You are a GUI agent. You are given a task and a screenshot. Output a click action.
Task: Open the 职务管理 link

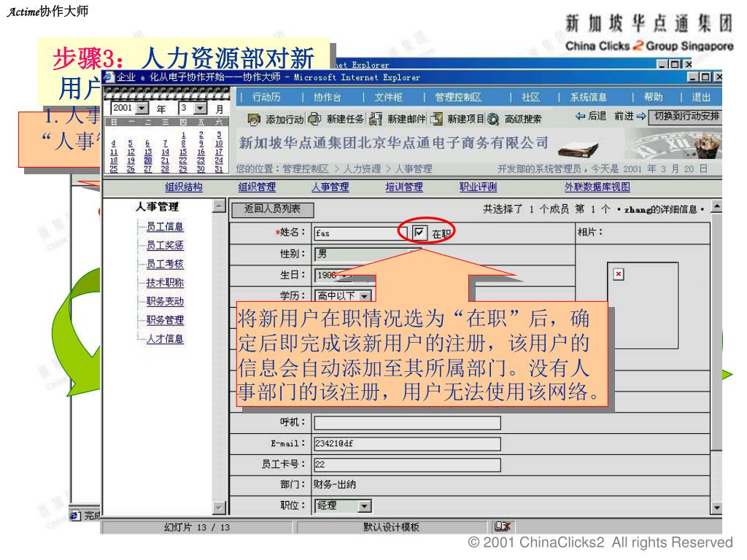[x=165, y=320]
